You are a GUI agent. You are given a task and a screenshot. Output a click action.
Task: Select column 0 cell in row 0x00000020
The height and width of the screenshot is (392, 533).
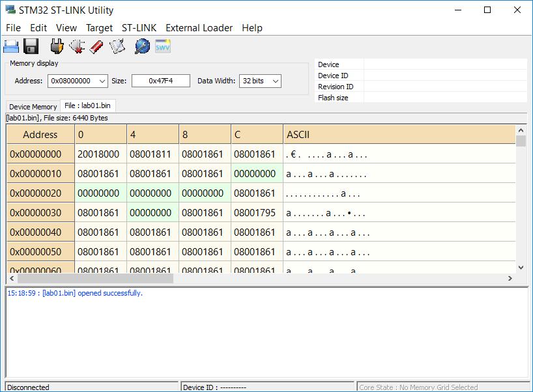coord(101,193)
